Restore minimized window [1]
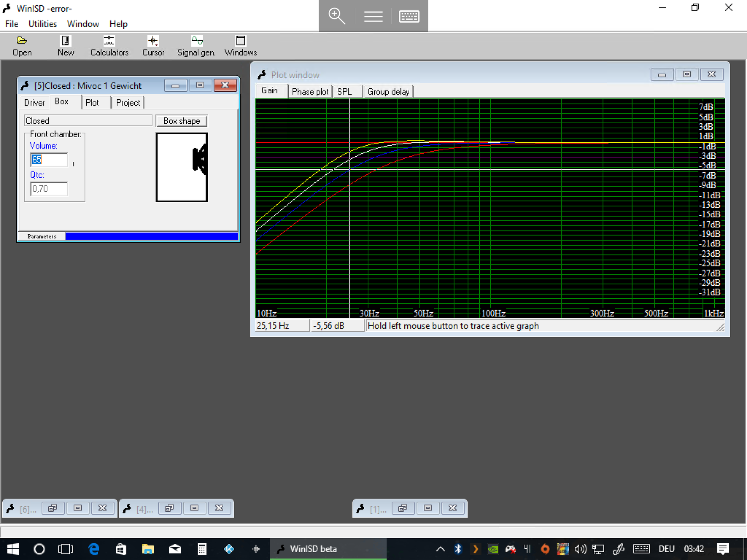This screenshot has width=747, height=560. [x=403, y=508]
